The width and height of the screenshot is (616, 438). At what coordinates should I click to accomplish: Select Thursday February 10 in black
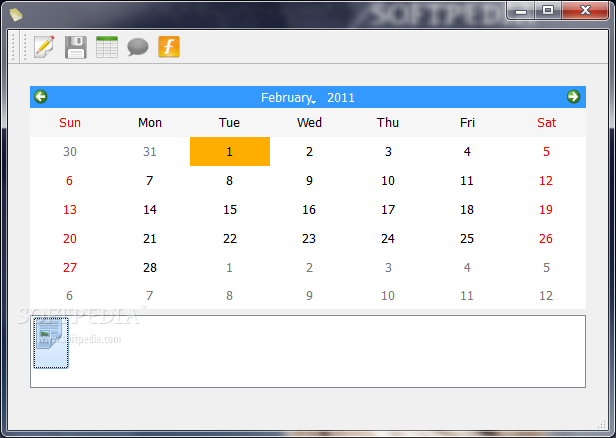click(x=388, y=180)
